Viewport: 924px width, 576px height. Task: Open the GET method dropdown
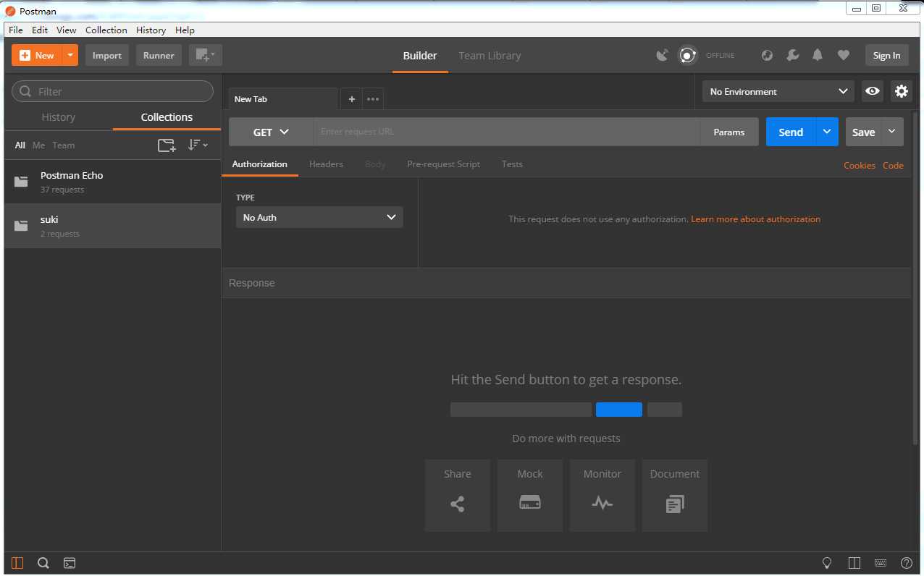tap(271, 132)
